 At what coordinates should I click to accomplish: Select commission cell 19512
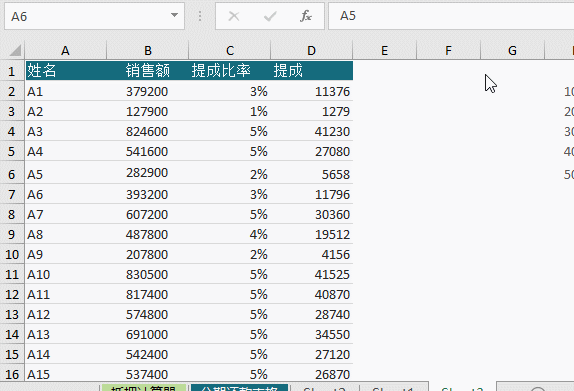click(312, 234)
